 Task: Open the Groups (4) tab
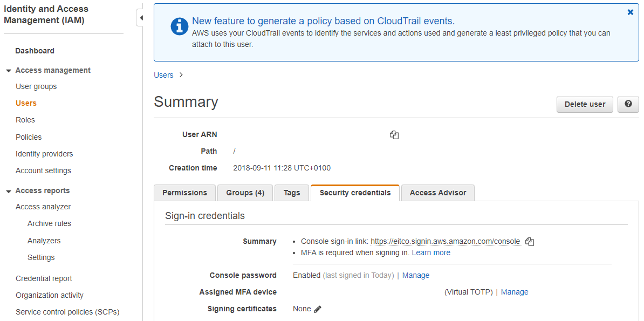[245, 193]
